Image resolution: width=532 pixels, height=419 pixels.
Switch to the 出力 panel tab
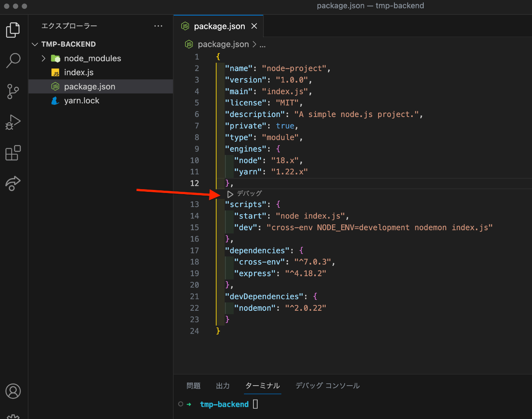point(223,386)
